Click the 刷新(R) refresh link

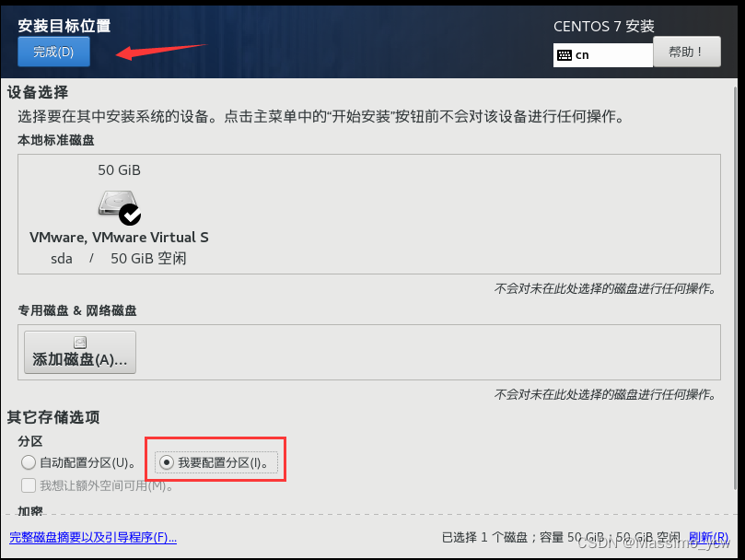pos(709,537)
